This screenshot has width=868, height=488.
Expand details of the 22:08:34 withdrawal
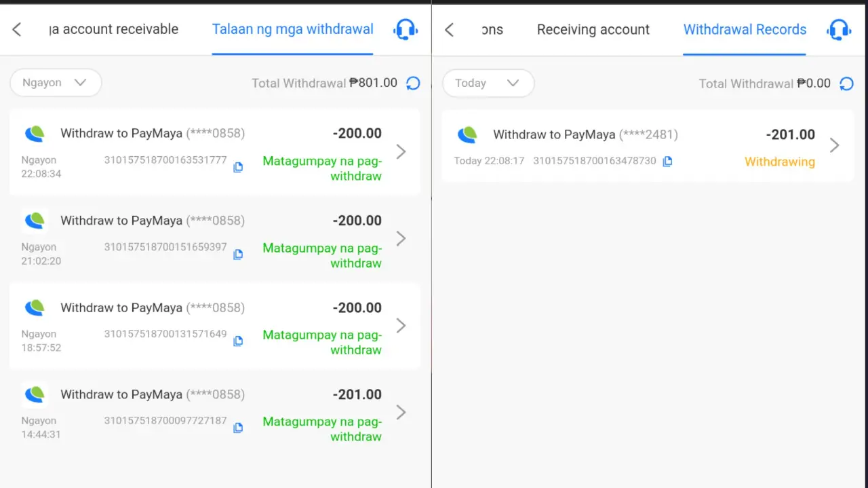coord(401,151)
